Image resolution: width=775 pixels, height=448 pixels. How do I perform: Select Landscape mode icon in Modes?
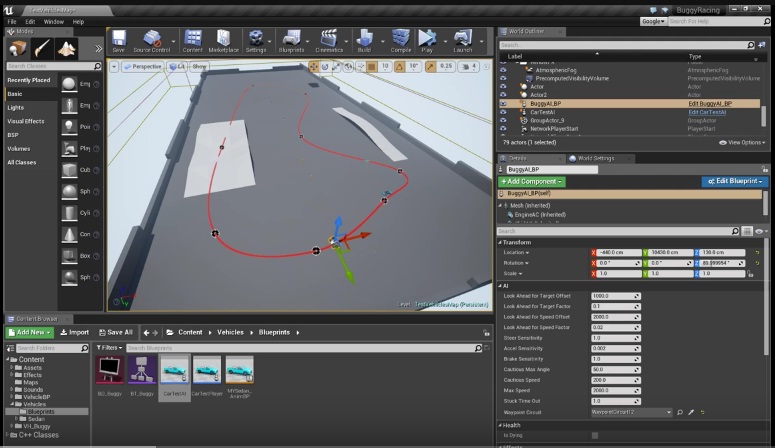click(66, 48)
